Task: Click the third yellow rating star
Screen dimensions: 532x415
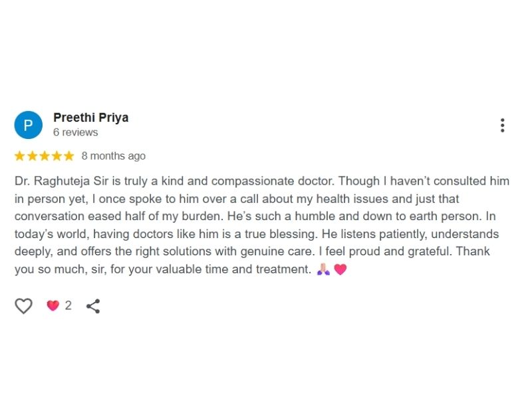Action: [44, 156]
